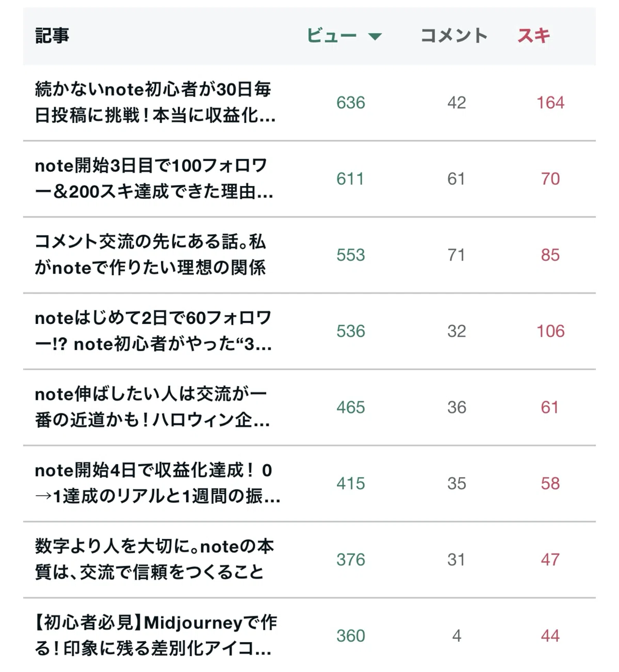The height and width of the screenshot is (672, 619).
Task: Click the 164 スキ count
Action: (x=550, y=103)
